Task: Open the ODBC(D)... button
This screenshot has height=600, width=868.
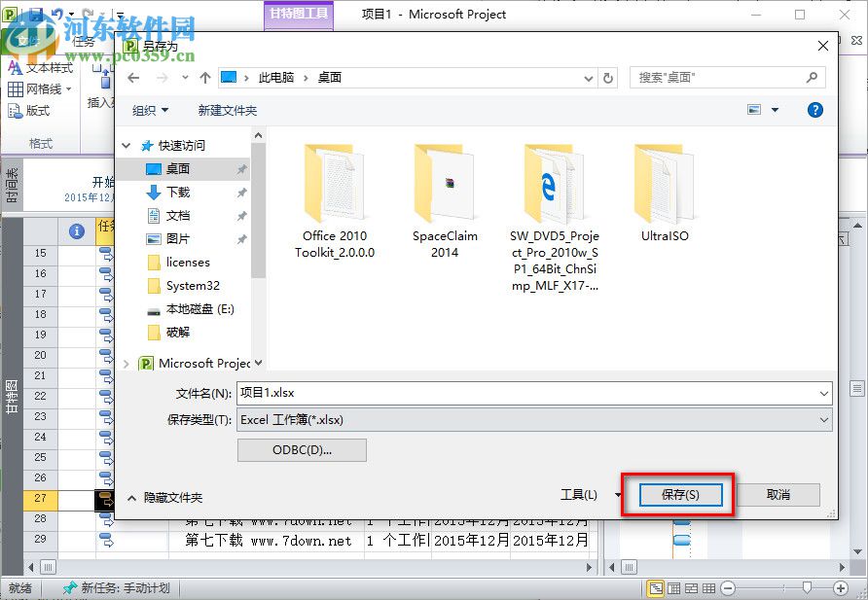Action: [x=302, y=450]
